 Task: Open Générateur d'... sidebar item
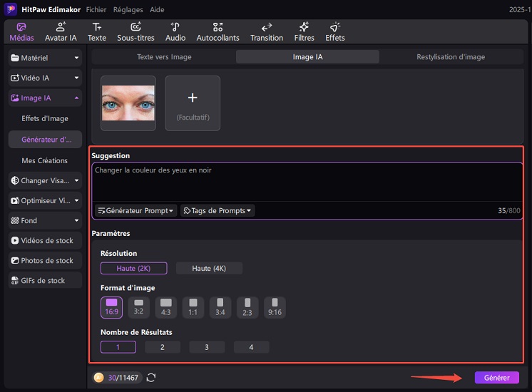pos(45,140)
